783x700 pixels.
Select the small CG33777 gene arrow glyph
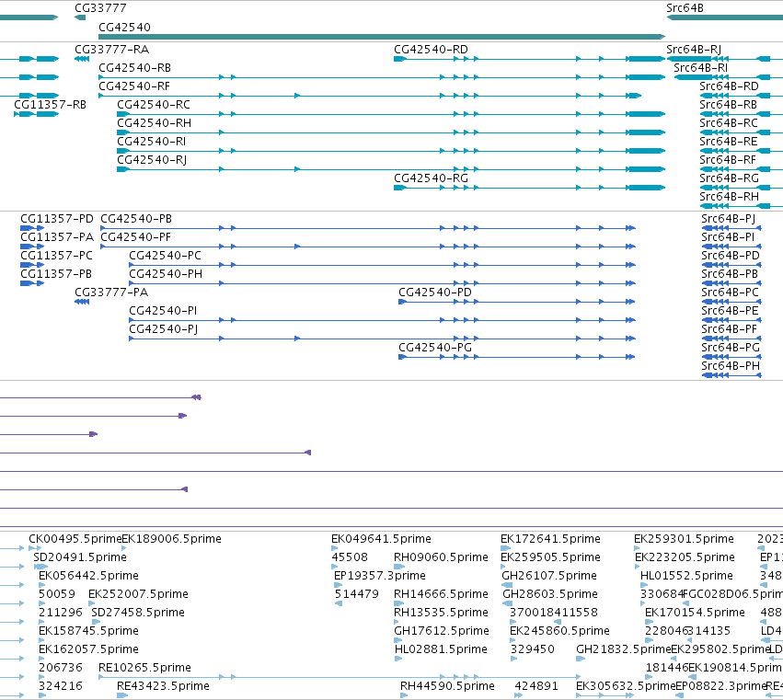click(x=80, y=17)
